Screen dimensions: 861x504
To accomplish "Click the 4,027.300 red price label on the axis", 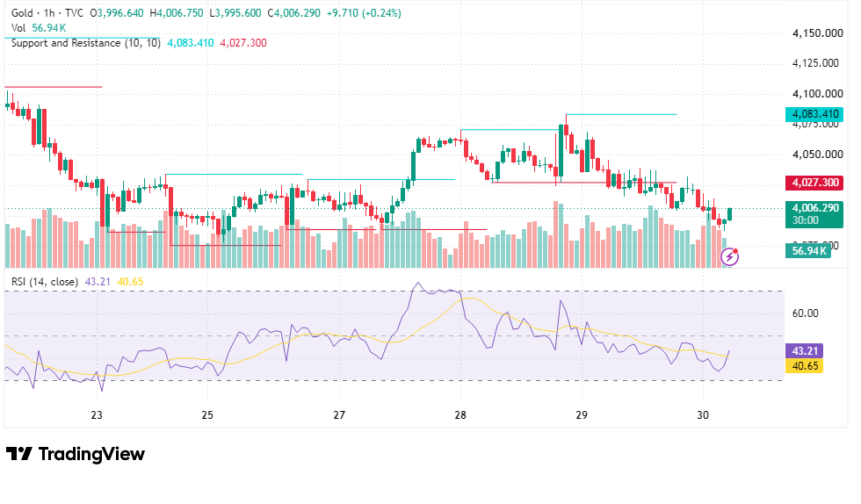I will pos(815,183).
